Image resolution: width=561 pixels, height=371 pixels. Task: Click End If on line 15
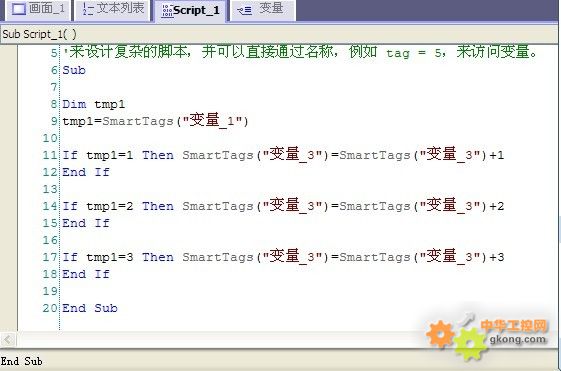pyautogui.click(x=86, y=223)
